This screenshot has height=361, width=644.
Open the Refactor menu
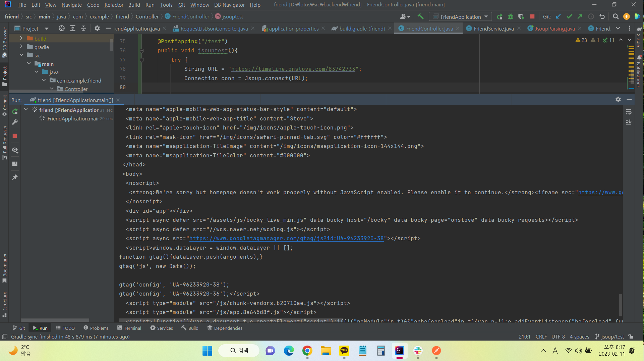114,5
